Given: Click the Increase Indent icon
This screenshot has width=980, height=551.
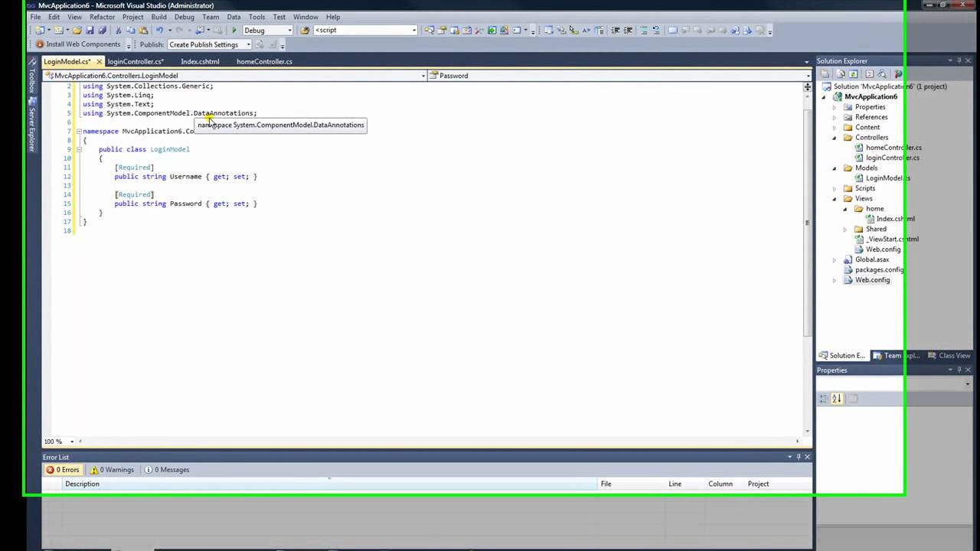Looking at the screenshot, I should coord(628,30).
